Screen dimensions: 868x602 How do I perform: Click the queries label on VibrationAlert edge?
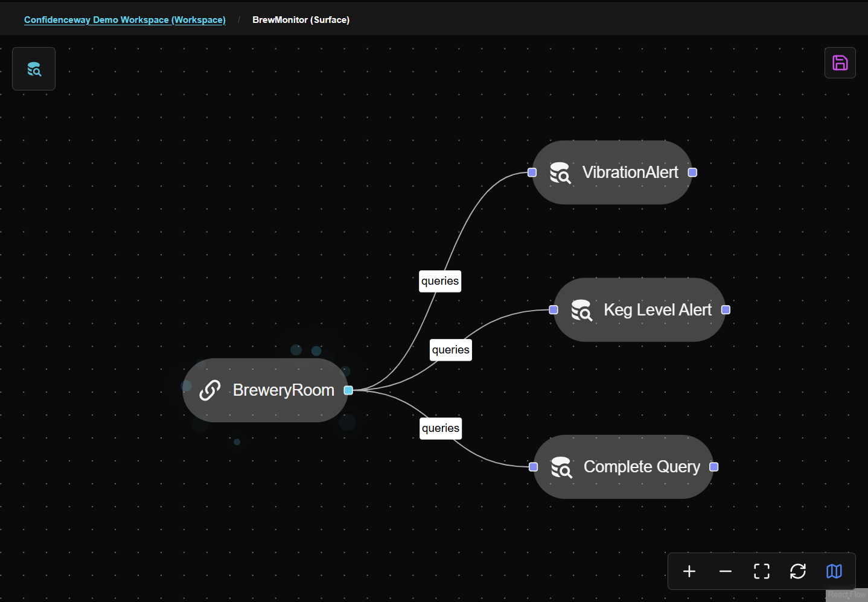coord(440,281)
